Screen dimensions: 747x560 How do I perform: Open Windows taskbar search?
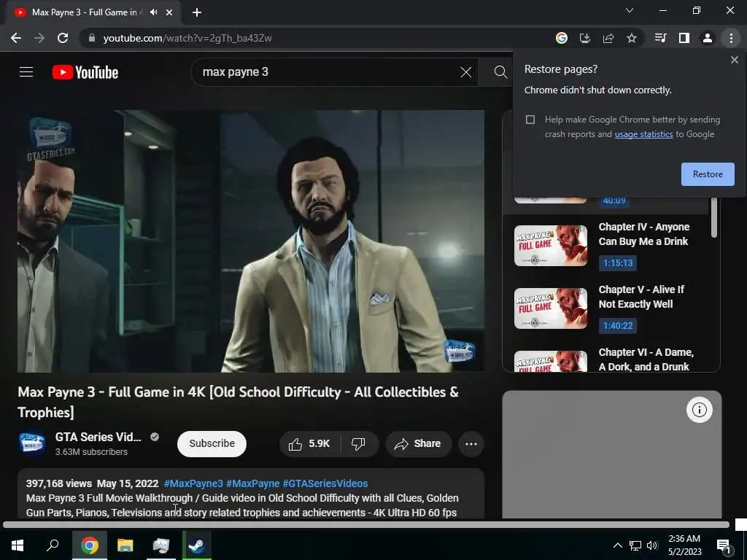click(53, 545)
